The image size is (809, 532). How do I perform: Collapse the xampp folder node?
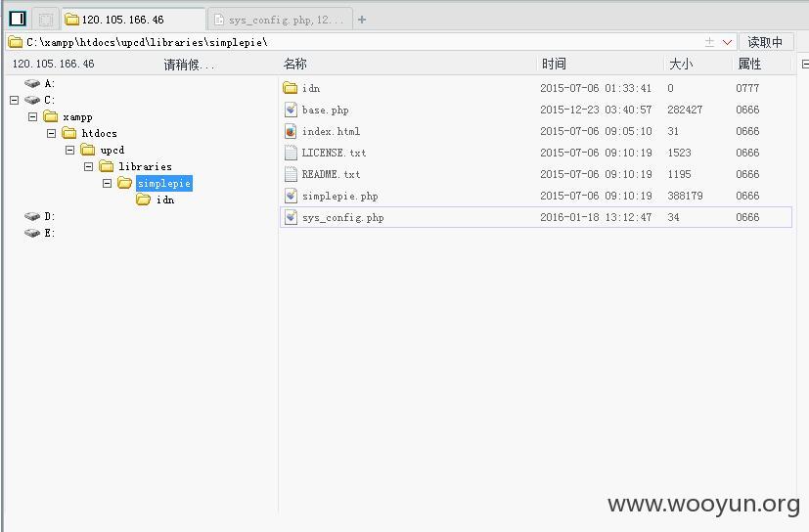(x=32, y=116)
